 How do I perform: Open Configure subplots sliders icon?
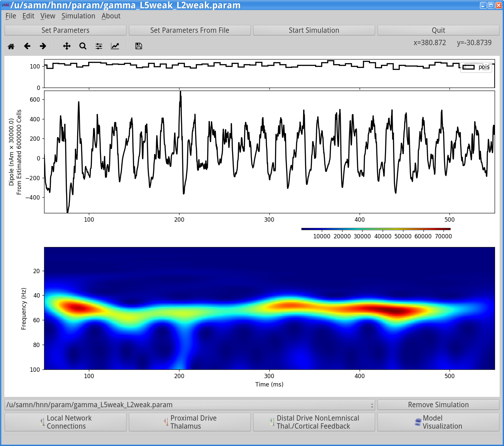pos(99,46)
